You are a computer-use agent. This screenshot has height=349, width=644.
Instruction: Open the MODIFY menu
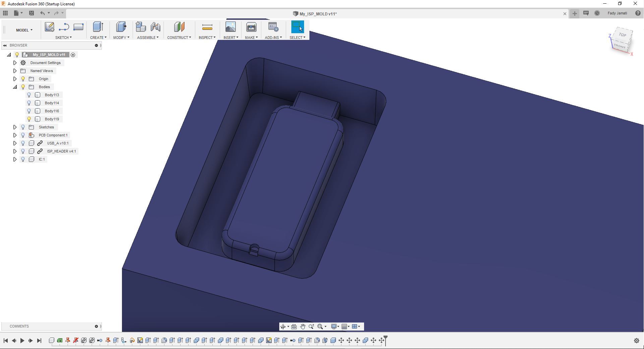[x=121, y=38]
